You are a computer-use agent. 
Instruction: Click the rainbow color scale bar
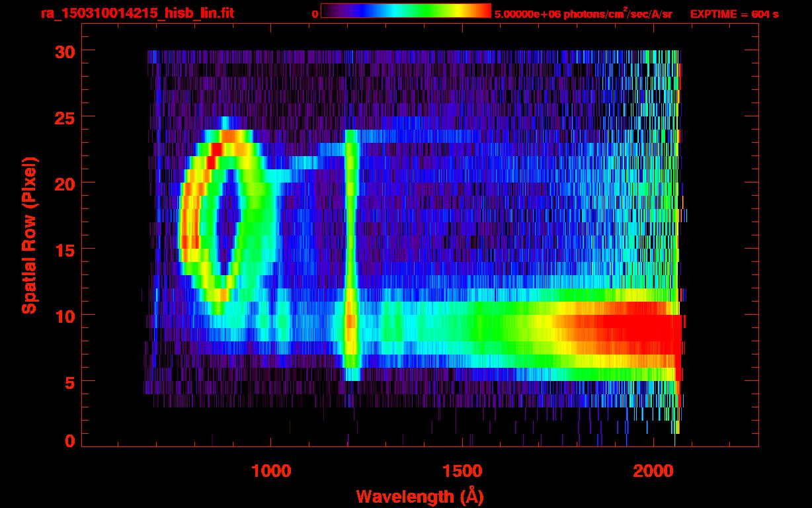pyautogui.click(x=405, y=11)
